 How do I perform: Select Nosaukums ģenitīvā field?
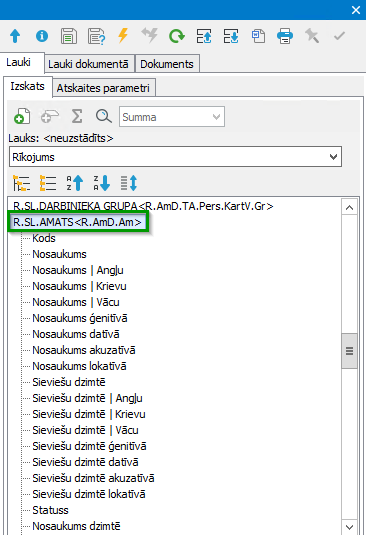click(x=80, y=318)
